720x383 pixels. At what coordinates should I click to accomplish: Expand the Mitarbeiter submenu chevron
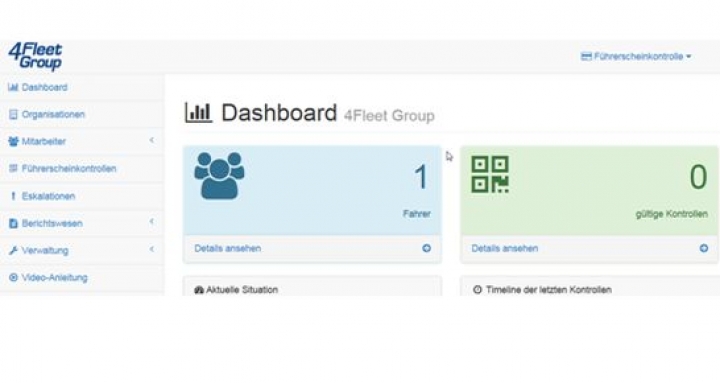152,140
